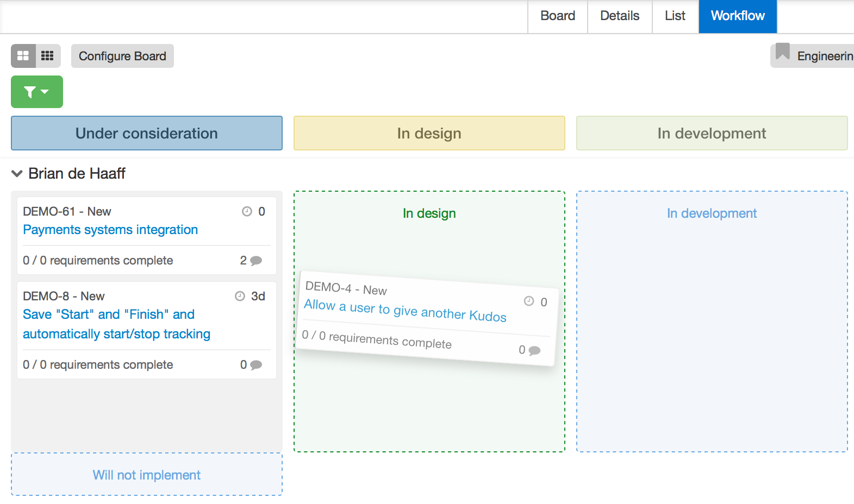This screenshot has height=504, width=854.
Task: Click the green In design drop zone label
Action: click(429, 213)
